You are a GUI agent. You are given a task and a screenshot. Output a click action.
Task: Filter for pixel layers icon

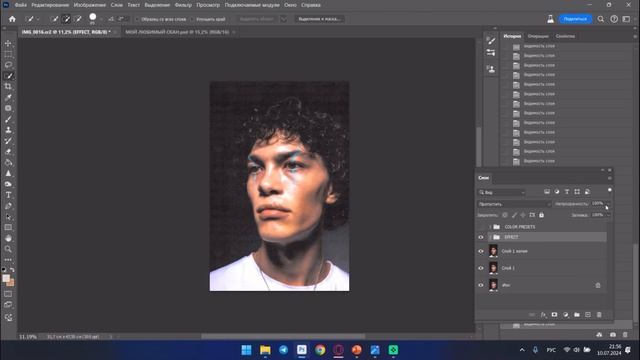pos(547,192)
